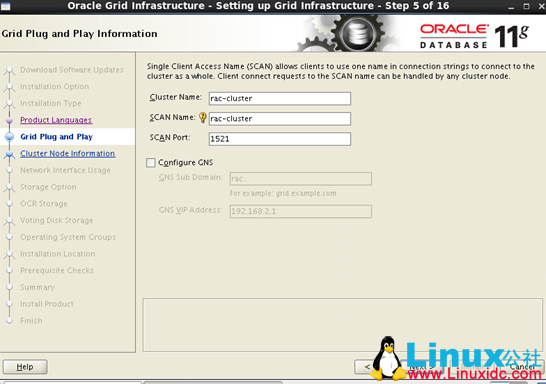Click the Storage Option step

[x=48, y=187]
